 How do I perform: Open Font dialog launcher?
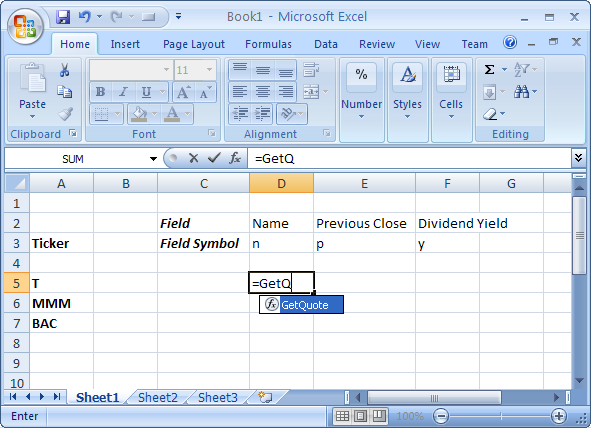click(212, 133)
